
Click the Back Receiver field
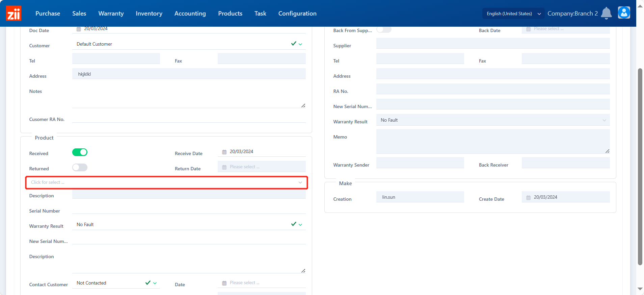coord(566,163)
